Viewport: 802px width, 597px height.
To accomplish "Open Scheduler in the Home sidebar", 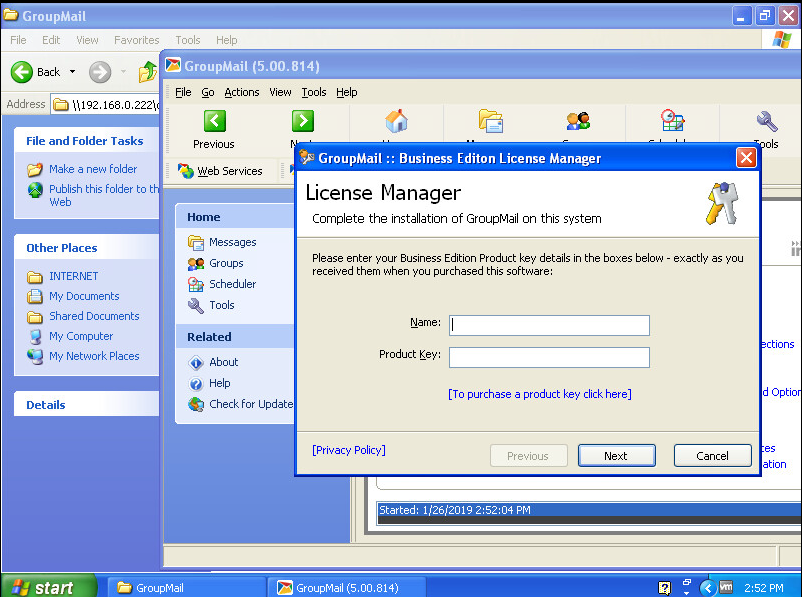I will [232, 284].
